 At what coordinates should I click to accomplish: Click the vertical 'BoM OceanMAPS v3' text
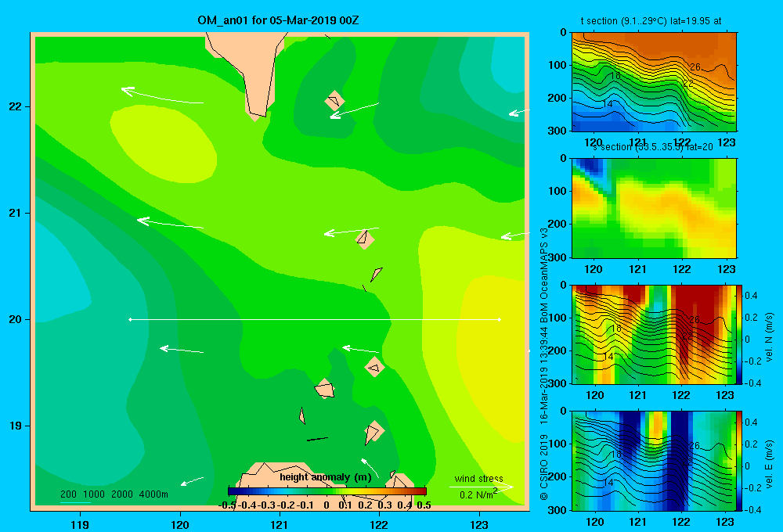coord(544,276)
